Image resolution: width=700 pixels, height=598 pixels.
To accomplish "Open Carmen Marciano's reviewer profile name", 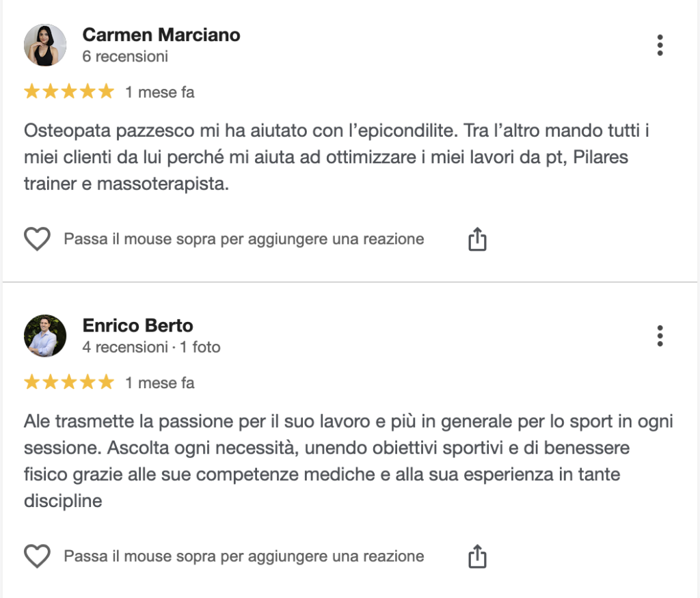I will pos(161,35).
